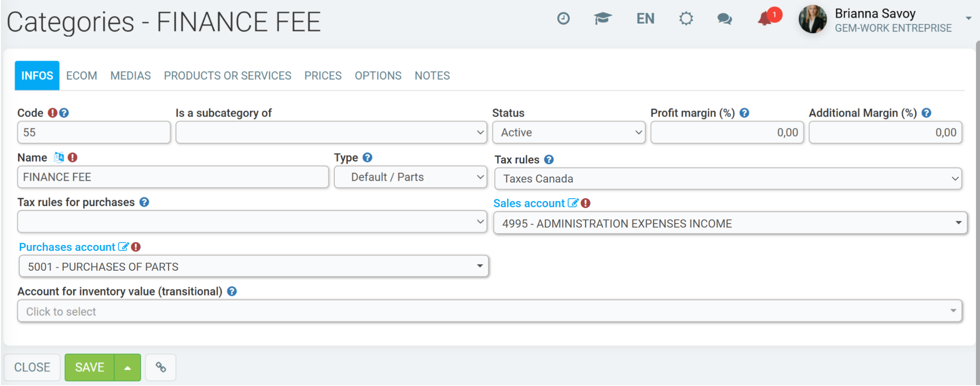Click into the Code input field
980x386 pixels.
pyautogui.click(x=94, y=132)
